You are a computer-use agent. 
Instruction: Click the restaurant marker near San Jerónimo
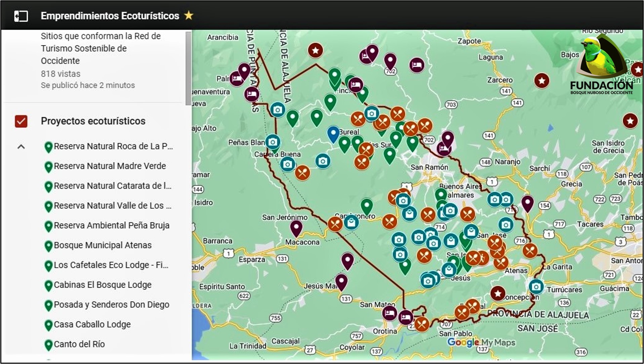pos(335,224)
